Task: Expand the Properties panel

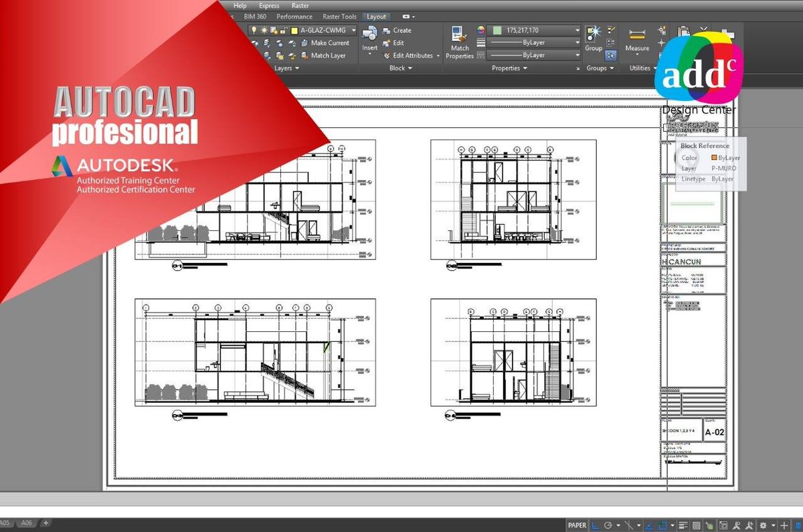Action: (x=510, y=68)
